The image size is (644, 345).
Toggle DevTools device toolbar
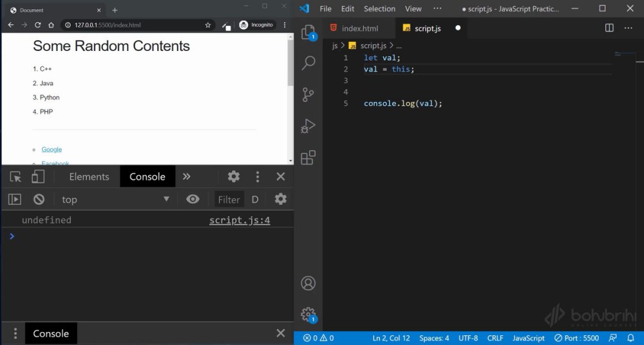[38, 177]
